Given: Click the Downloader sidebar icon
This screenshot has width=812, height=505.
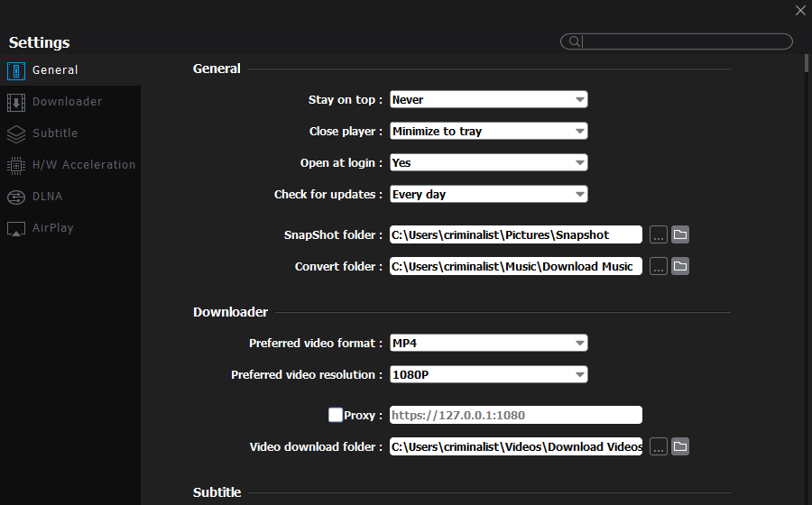Looking at the screenshot, I should point(15,102).
